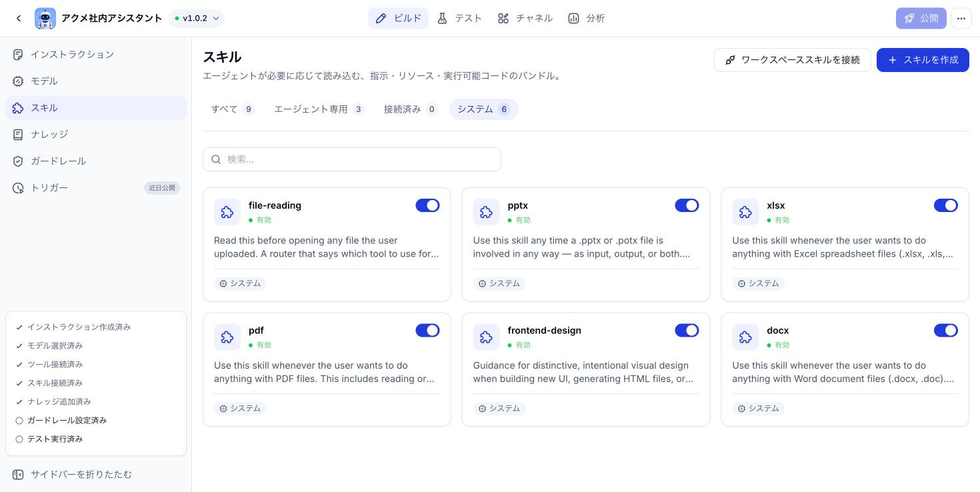This screenshot has height=492, width=980.
Task: Open the frontend-design skill title
Action: (544, 331)
